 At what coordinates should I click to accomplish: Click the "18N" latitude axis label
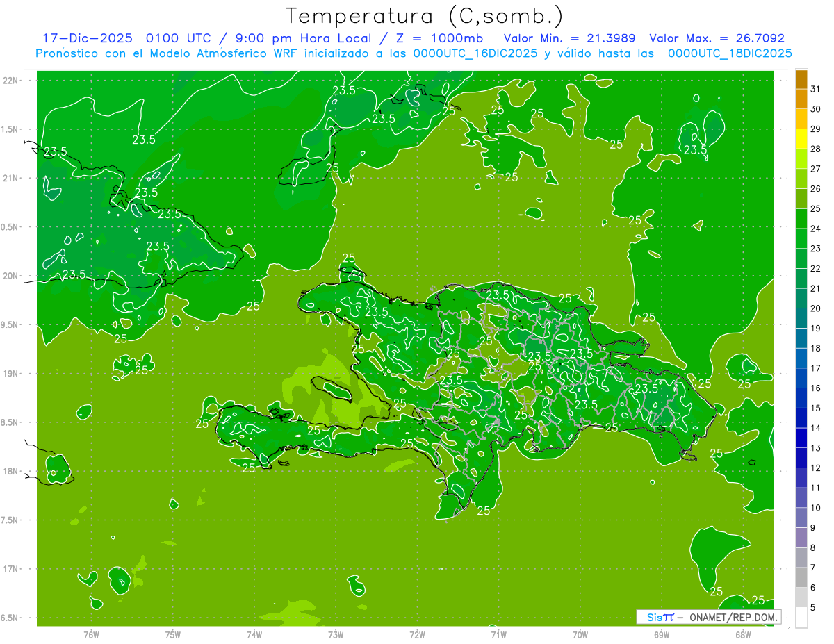click(x=11, y=472)
